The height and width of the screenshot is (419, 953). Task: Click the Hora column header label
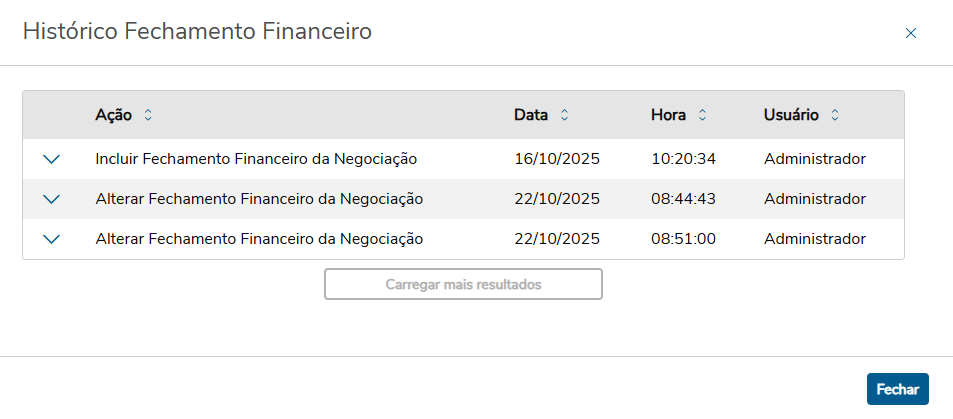[668, 115]
